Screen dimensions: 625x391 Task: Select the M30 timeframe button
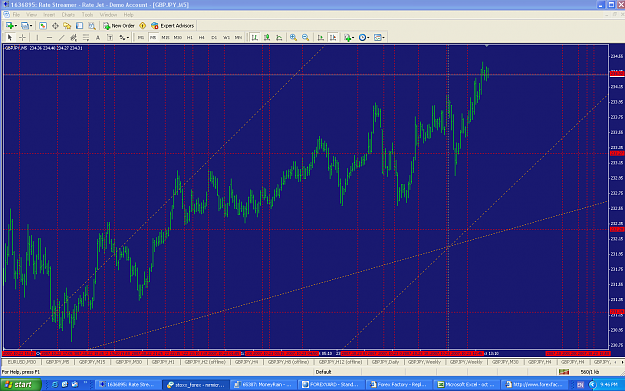(177, 37)
